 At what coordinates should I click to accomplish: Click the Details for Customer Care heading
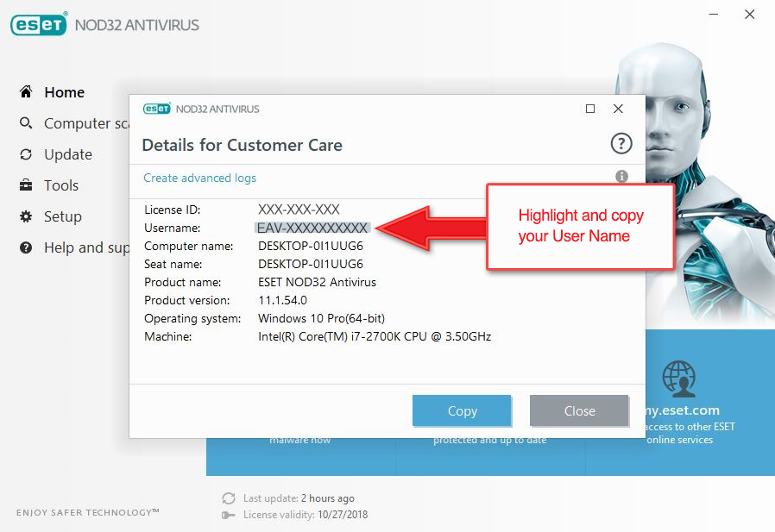tap(243, 145)
